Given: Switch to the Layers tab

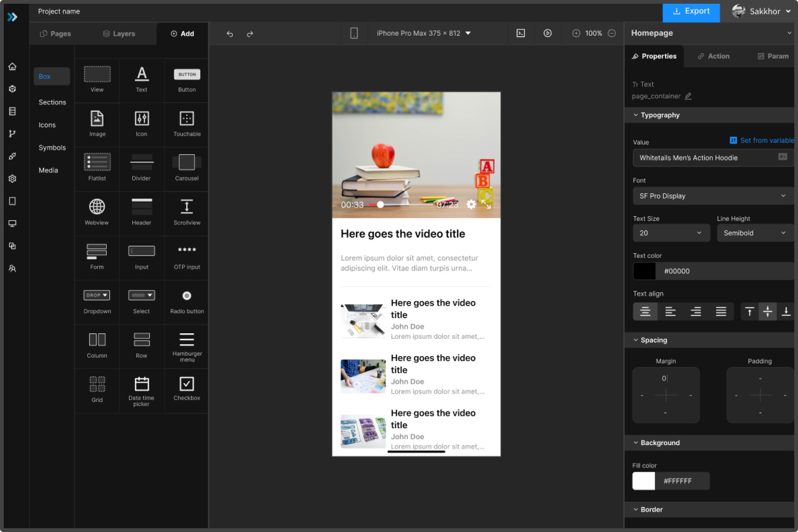Looking at the screenshot, I should pyautogui.click(x=119, y=34).
